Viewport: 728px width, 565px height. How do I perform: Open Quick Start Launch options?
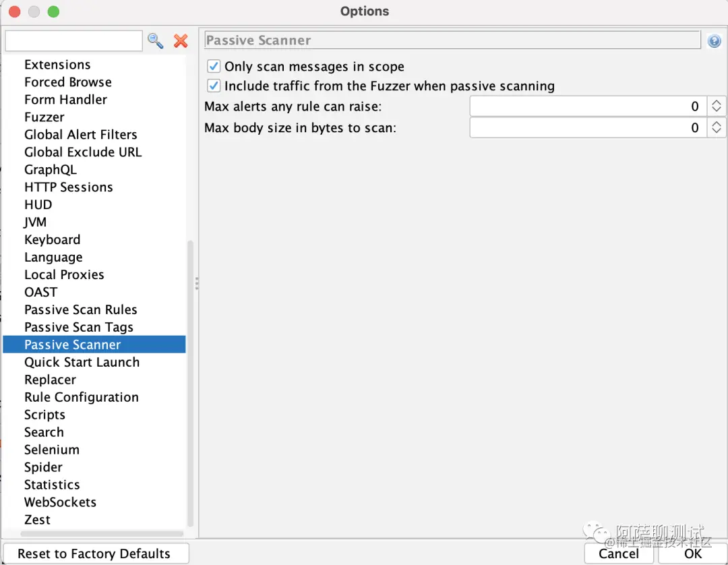[x=82, y=362]
